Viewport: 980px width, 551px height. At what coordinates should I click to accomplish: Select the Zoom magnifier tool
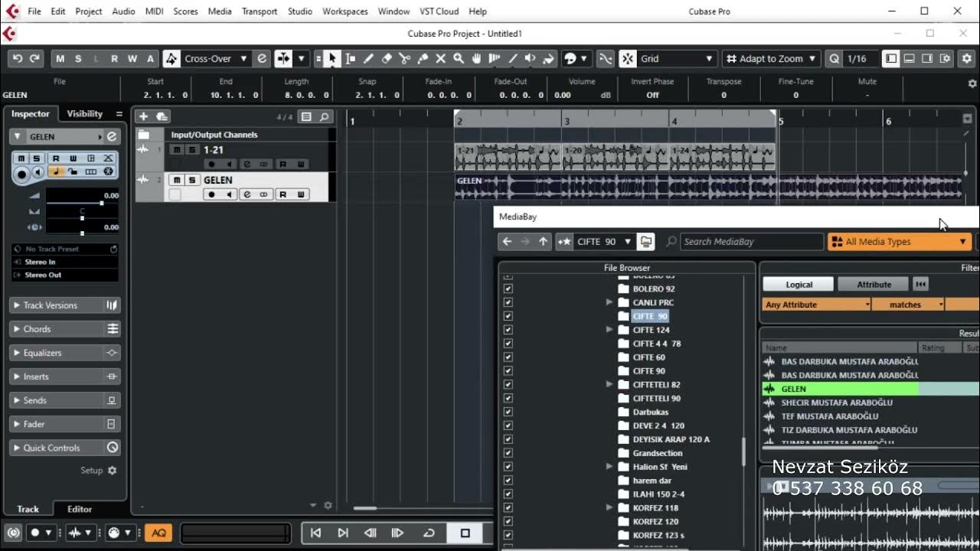pos(459,58)
